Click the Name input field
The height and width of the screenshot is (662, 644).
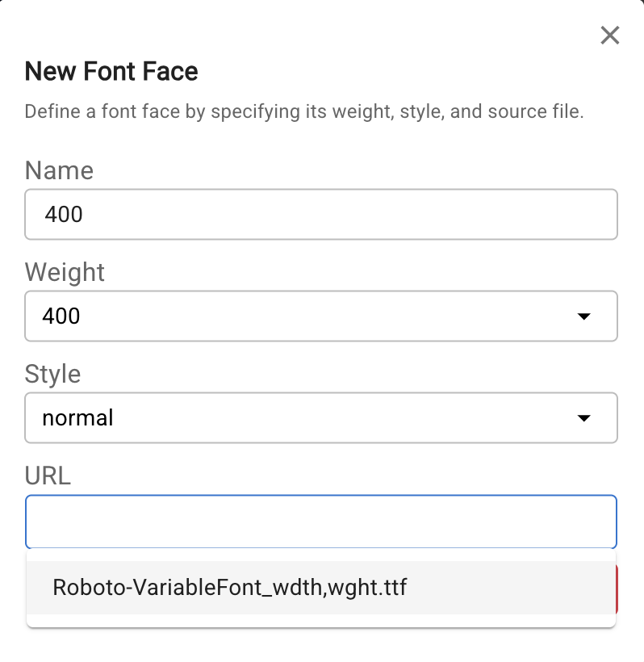[x=321, y=215]
